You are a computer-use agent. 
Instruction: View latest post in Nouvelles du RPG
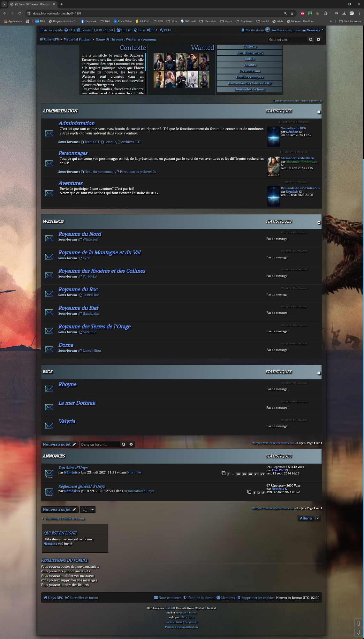[300, 132]
